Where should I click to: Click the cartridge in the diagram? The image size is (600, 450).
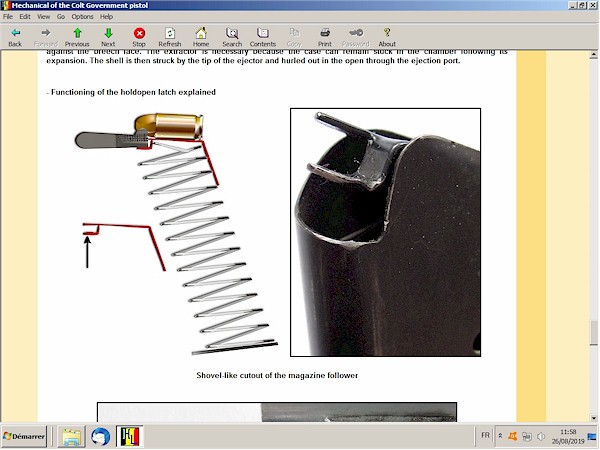(169, 126)
